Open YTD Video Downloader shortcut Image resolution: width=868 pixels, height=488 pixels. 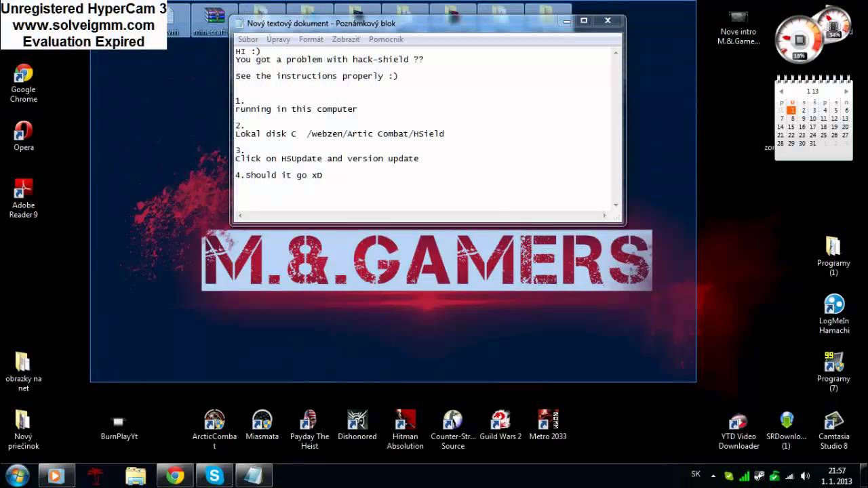pos(738,431)
